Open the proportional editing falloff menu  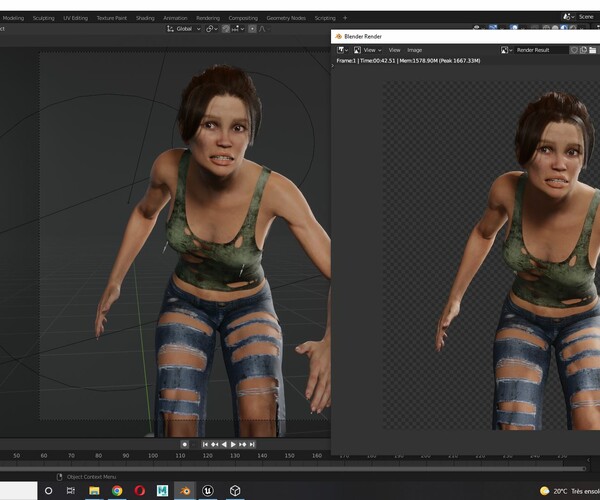coord(263,29)
